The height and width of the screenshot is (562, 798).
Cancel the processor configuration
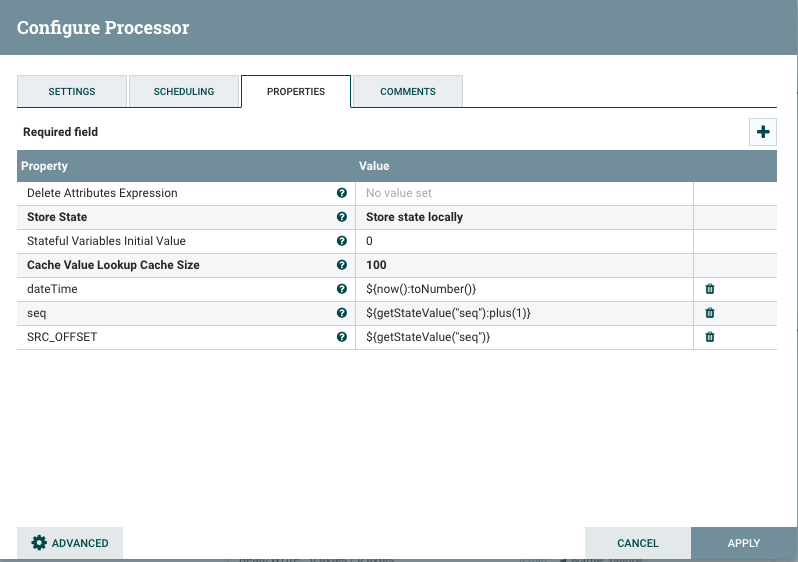pos(637,543)
